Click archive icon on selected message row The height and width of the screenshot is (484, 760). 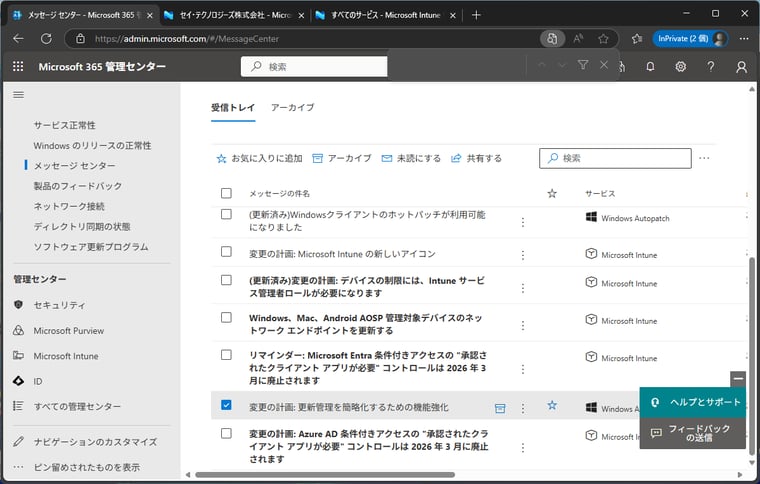500,408
